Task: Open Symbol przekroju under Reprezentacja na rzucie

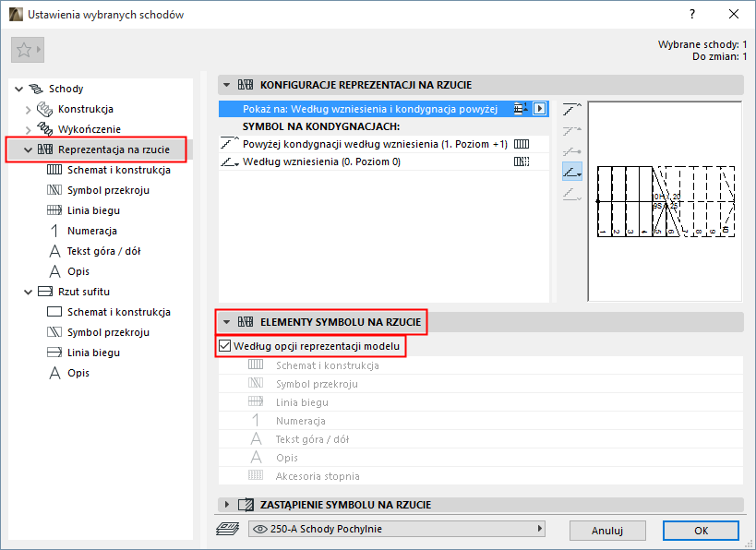Action: pos(109,190)
